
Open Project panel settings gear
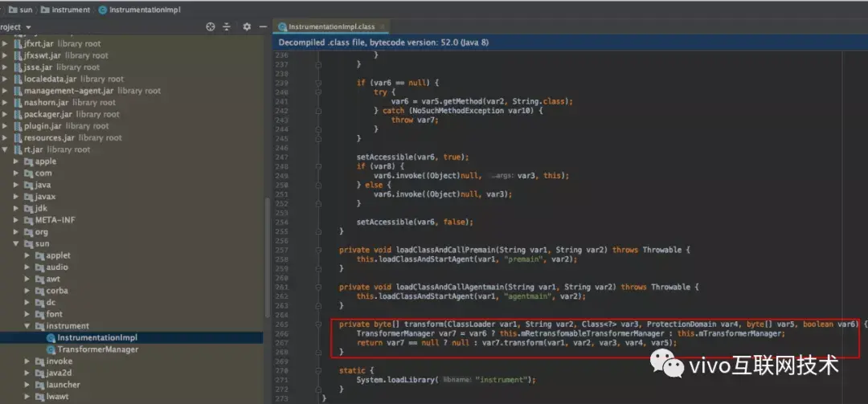point(247,27)
